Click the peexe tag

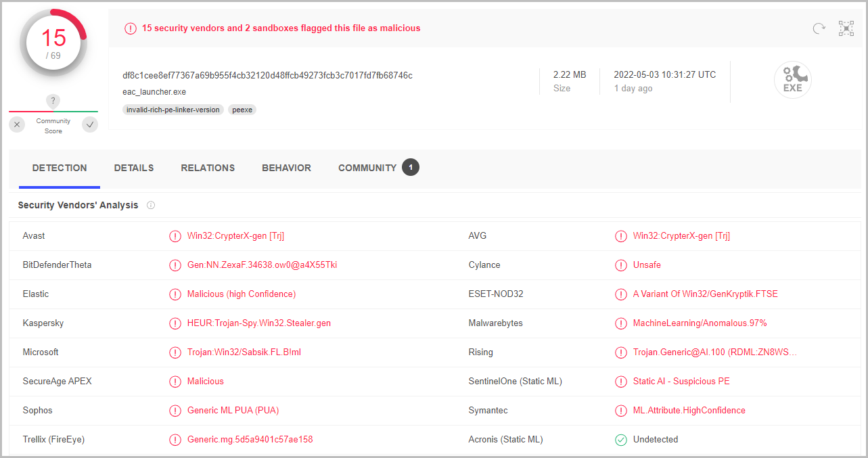tap(242, 110)
